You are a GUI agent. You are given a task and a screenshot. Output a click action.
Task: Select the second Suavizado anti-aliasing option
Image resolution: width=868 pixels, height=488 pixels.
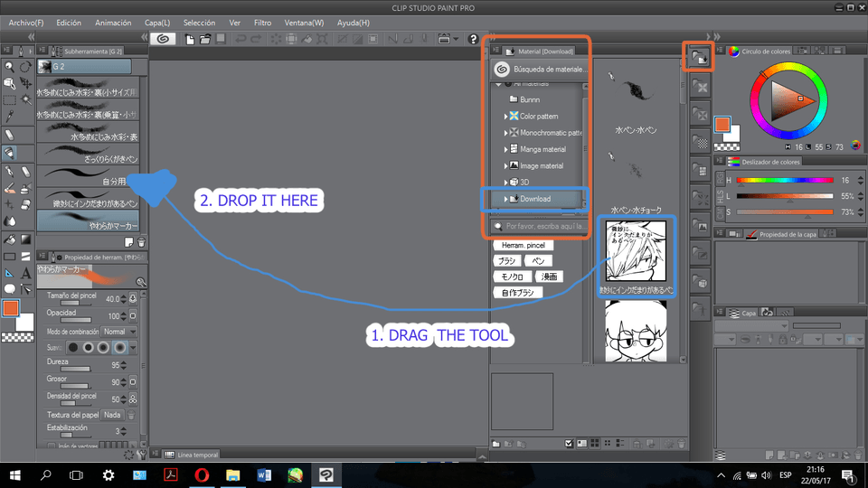88,347
